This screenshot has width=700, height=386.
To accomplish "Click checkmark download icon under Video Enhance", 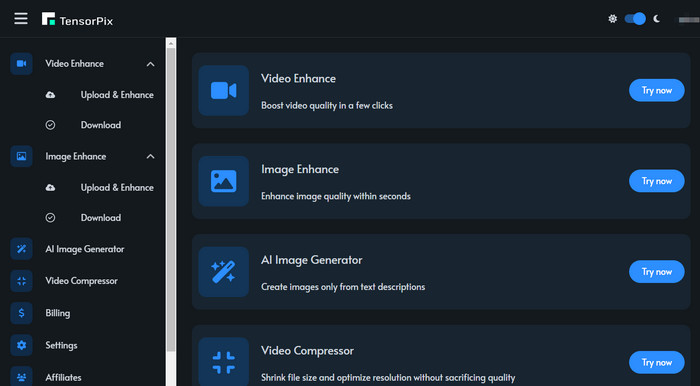I will click(50, 125).
